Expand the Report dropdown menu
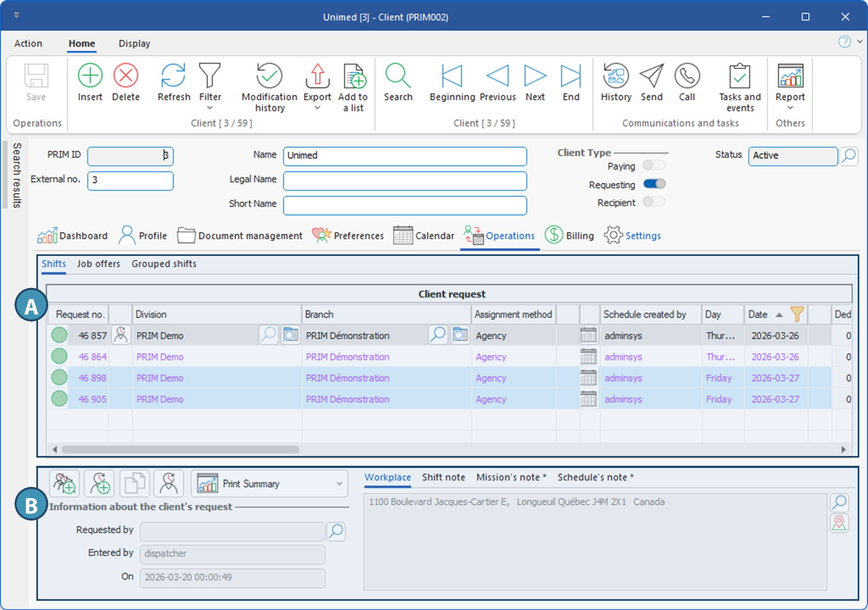 pyautogui.click(x=790, y=108)
